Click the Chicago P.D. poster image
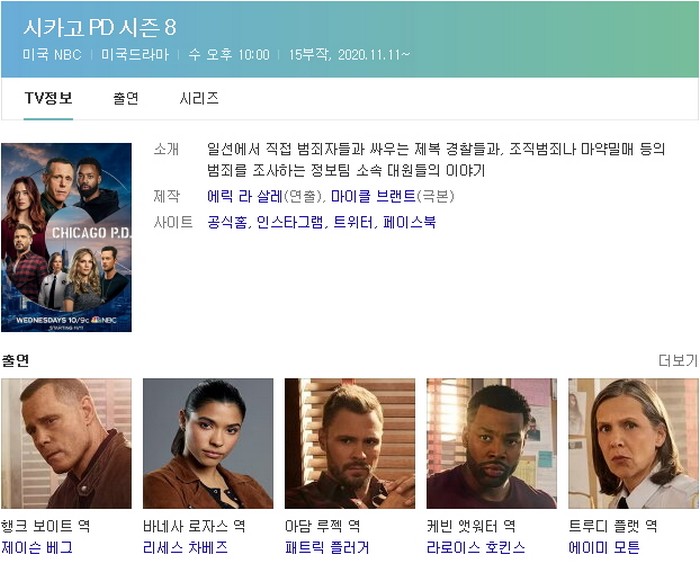Screen dimensions: 700x564 [x=67, y=238]
